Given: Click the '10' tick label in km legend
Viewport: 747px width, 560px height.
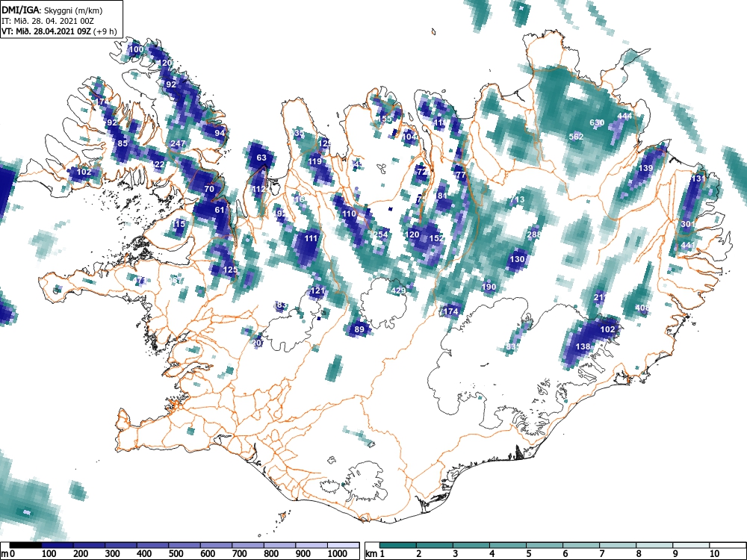Looking at the screenshot, I should (x=713, y=554).
